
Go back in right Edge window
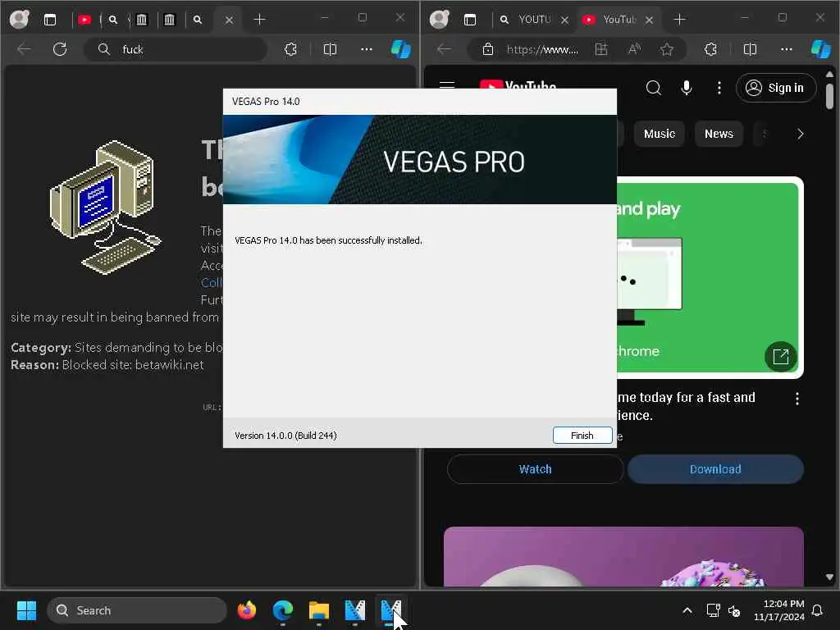tap(444, 49)
